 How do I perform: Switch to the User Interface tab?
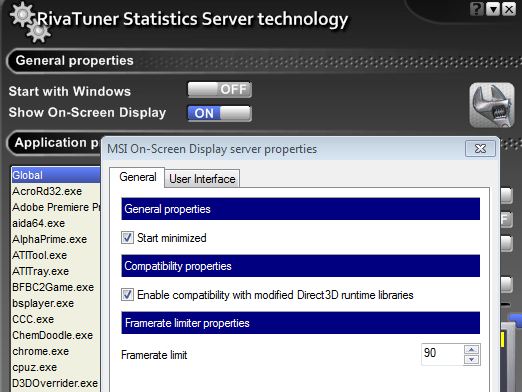click(202, 179)
